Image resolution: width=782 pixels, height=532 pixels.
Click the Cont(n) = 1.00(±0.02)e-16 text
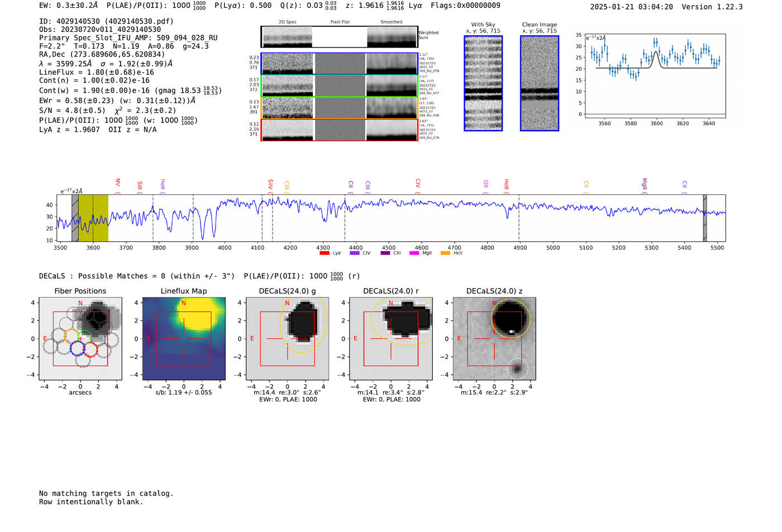tap(94, 80)
